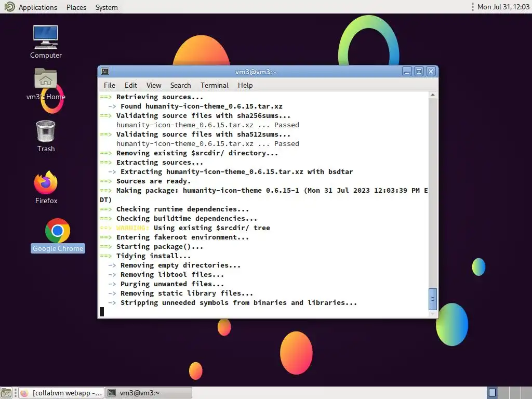Click the vm3@vm3:~ window title text
The height and width of the screenshot is (399, 532).
point(256,72)
